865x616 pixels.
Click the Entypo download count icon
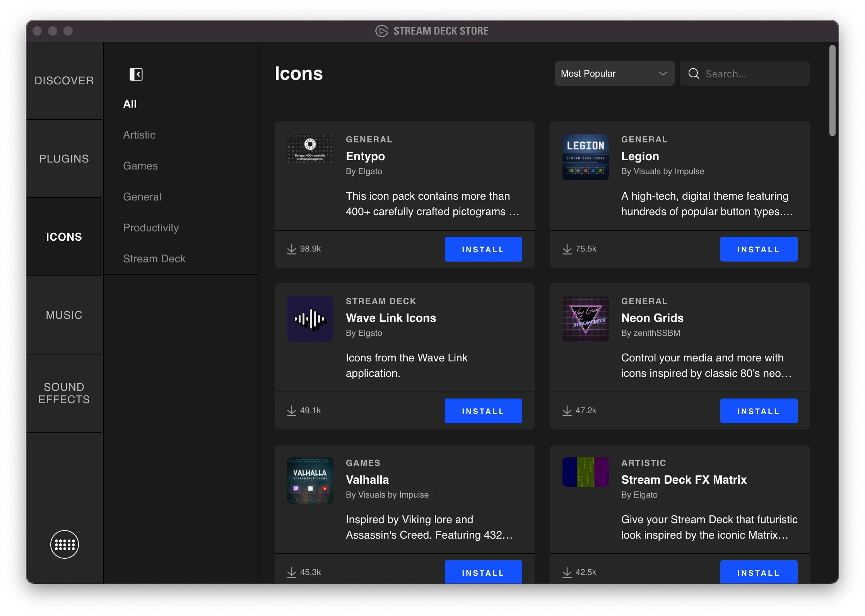point(292,249)
